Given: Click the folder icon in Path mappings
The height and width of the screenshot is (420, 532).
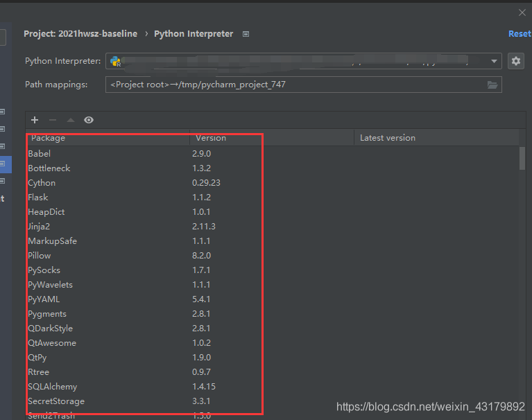Looking at the screenshot, I should tap(492, 85).
